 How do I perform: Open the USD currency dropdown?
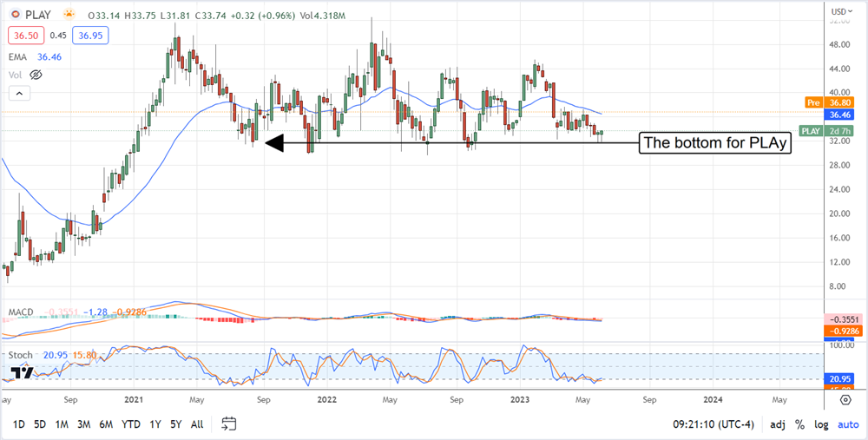tap(839, 11)
